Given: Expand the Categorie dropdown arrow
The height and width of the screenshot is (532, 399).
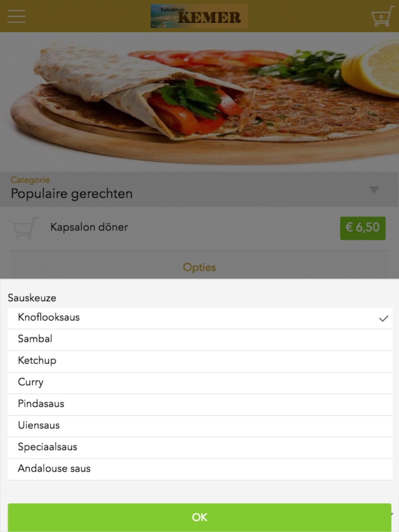Looking at the screenshot, I should [x=374, y=190].
